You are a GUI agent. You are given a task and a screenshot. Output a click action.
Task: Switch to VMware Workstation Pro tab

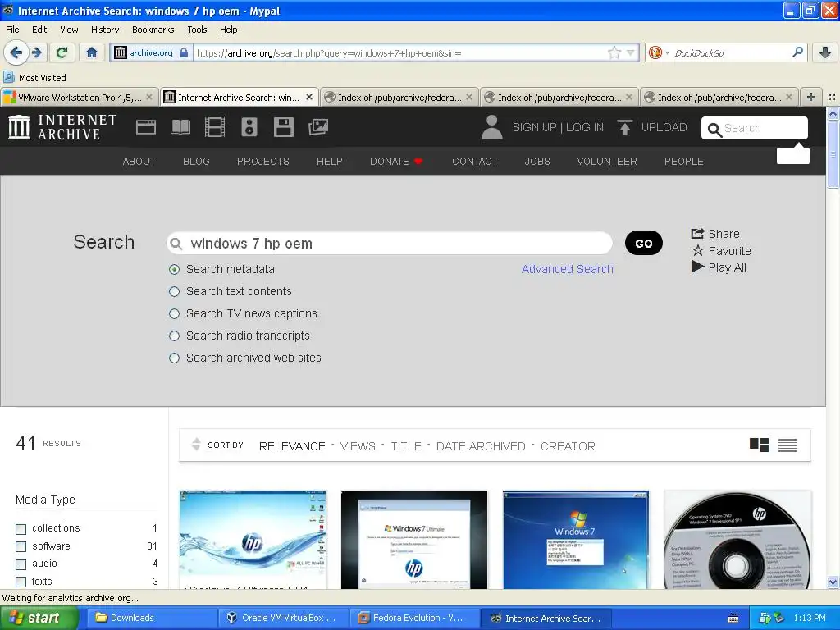point(80,97)
